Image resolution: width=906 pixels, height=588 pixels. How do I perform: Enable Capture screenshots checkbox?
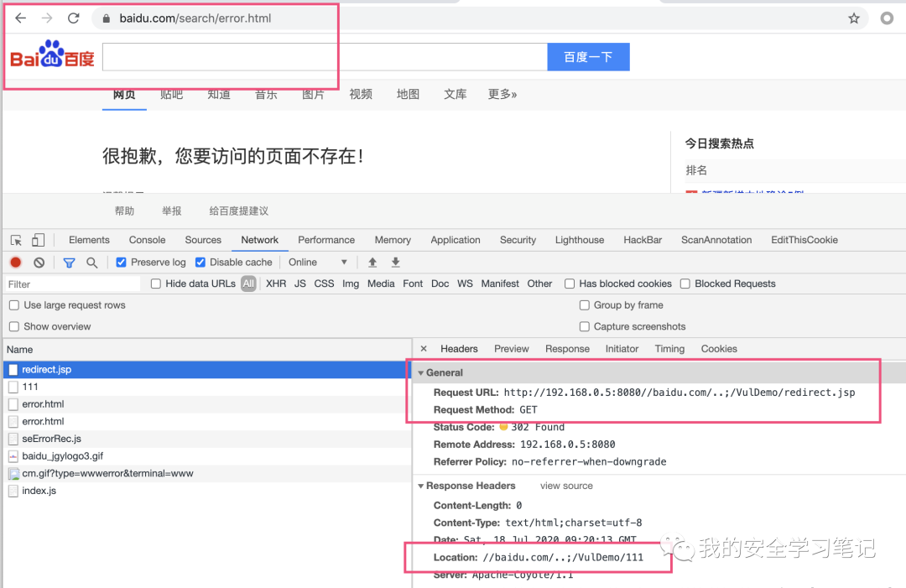(x=584, y=326)
